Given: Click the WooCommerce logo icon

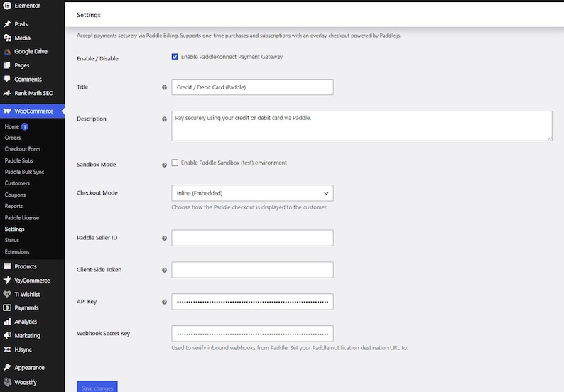Looking at the screenshot, I should (x=7, y=111).
